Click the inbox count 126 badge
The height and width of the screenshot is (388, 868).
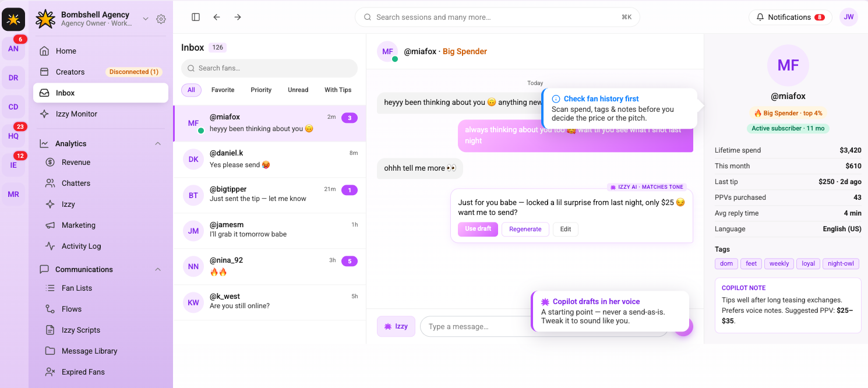pos(217,48)
